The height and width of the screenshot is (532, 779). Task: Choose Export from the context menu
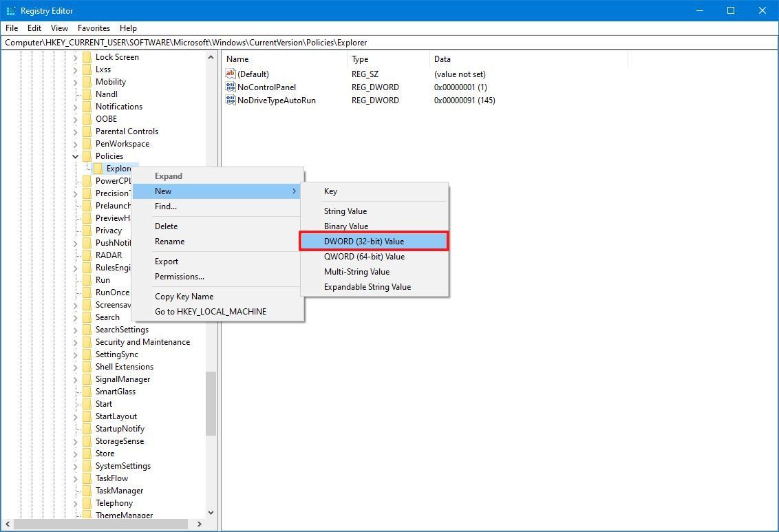click(x=167, y=261)
